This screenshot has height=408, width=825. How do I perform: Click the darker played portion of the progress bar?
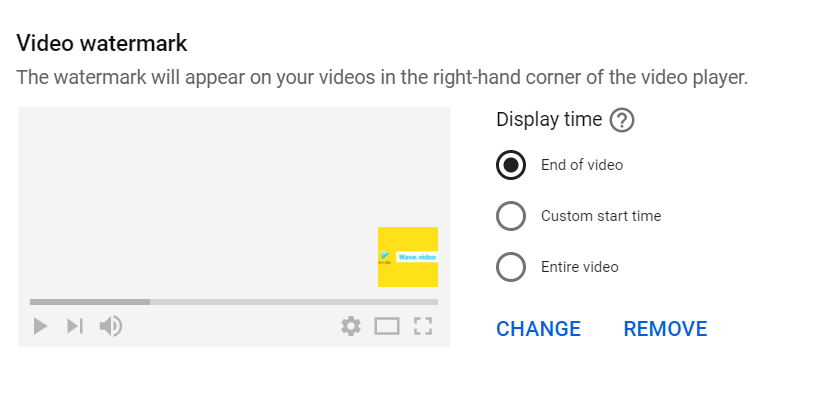(x=90, y=301)
